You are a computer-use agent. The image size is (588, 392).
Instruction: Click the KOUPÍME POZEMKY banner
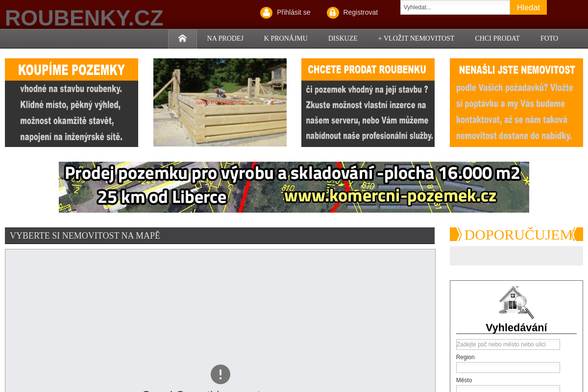click(72, 102)
